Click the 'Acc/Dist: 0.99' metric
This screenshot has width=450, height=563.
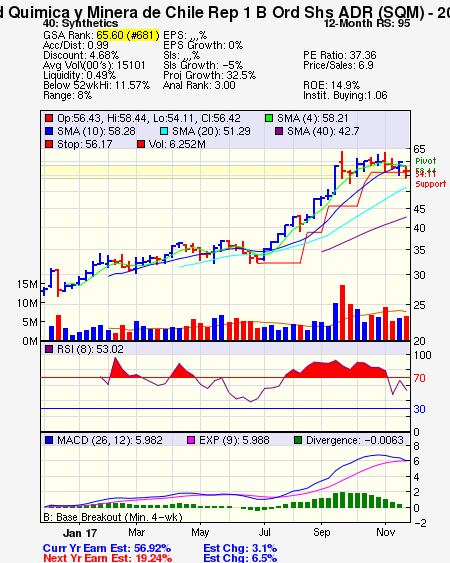[75, 45]
